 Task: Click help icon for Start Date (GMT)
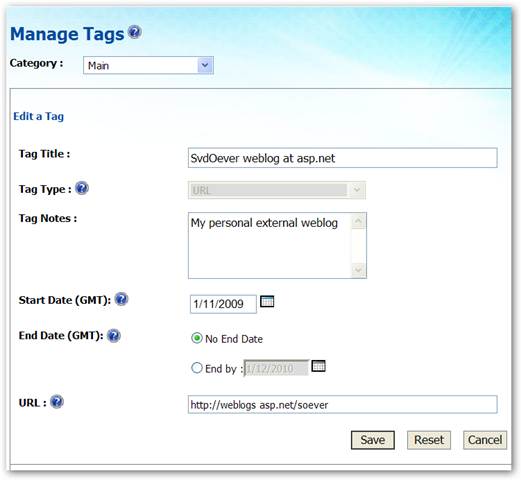point(121,299)
